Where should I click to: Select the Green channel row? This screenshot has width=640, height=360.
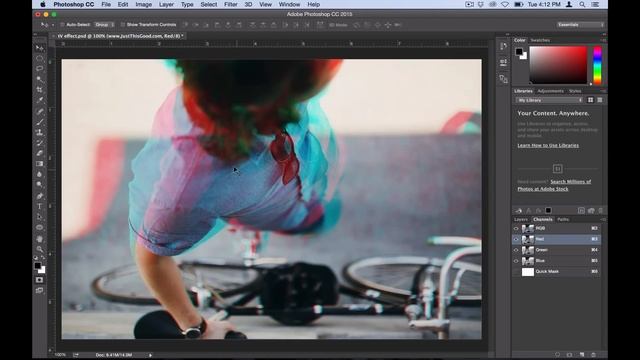(557, 250)
